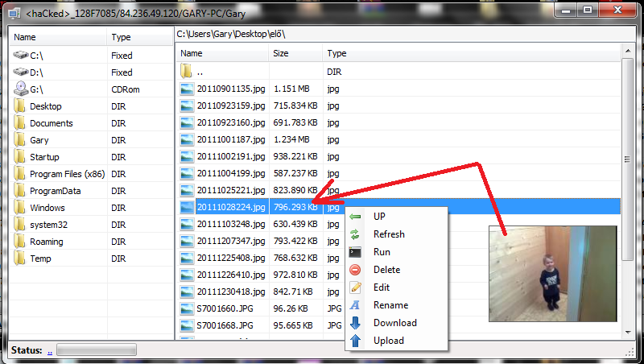The height and width of the screenshot is (364, 644).
Task: Click the Status link '..'
Action: pyautogui.click(x=50, y=352)
